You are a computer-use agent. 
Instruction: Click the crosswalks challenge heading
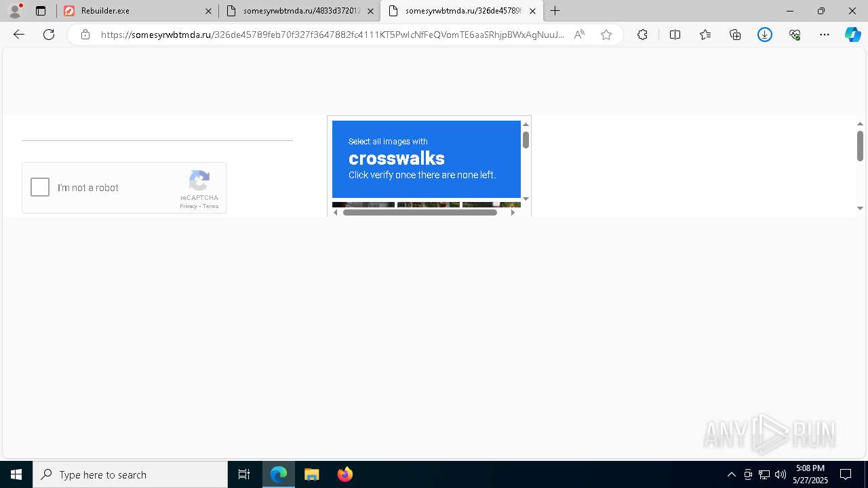(397, 159)
